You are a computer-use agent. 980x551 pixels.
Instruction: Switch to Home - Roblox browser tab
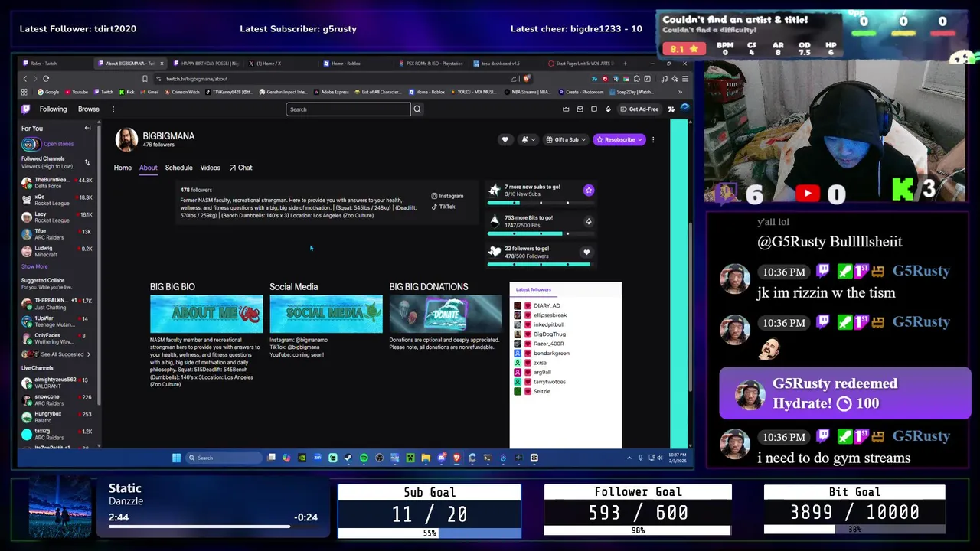click(356, 64)
